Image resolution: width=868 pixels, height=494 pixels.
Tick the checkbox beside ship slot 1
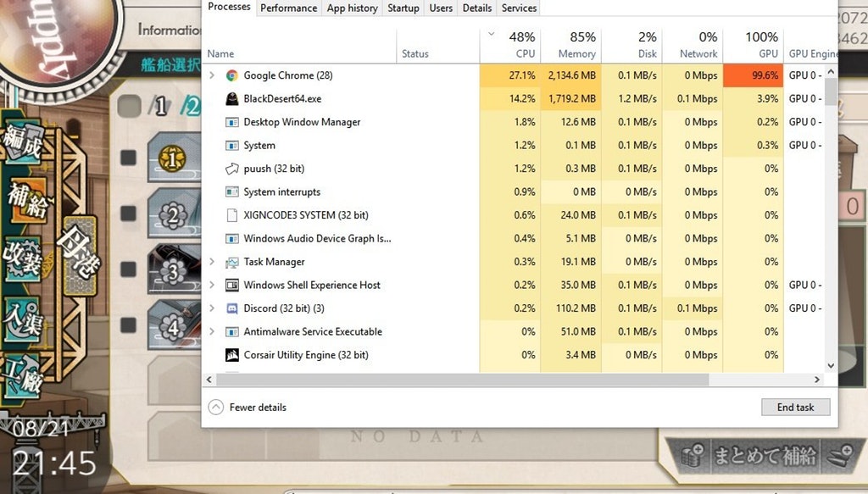129,158
